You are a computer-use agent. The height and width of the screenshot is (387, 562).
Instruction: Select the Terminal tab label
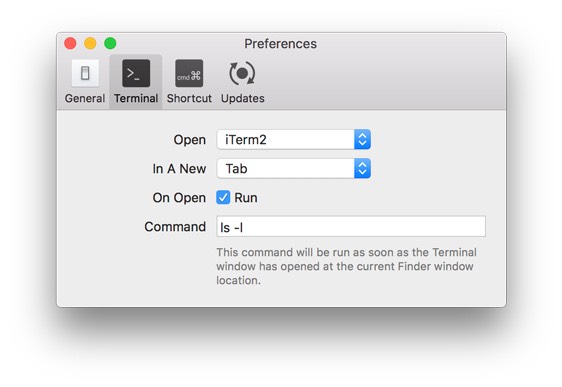[136, 98]
